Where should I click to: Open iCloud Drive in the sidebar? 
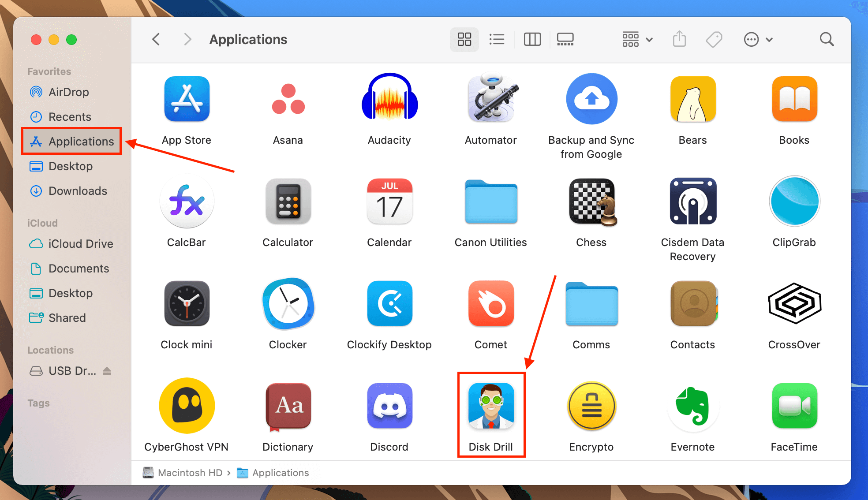pos(71,244)
